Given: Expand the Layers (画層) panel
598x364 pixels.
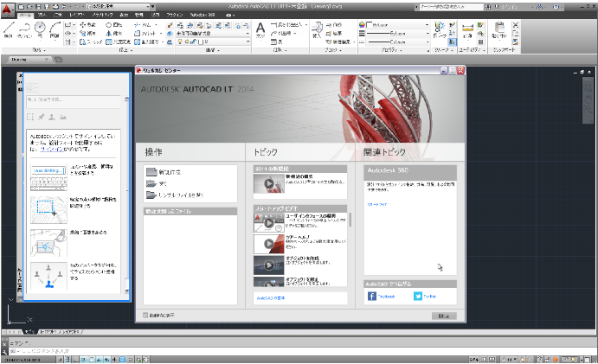Looking at the screenshot, I should 213,50.
